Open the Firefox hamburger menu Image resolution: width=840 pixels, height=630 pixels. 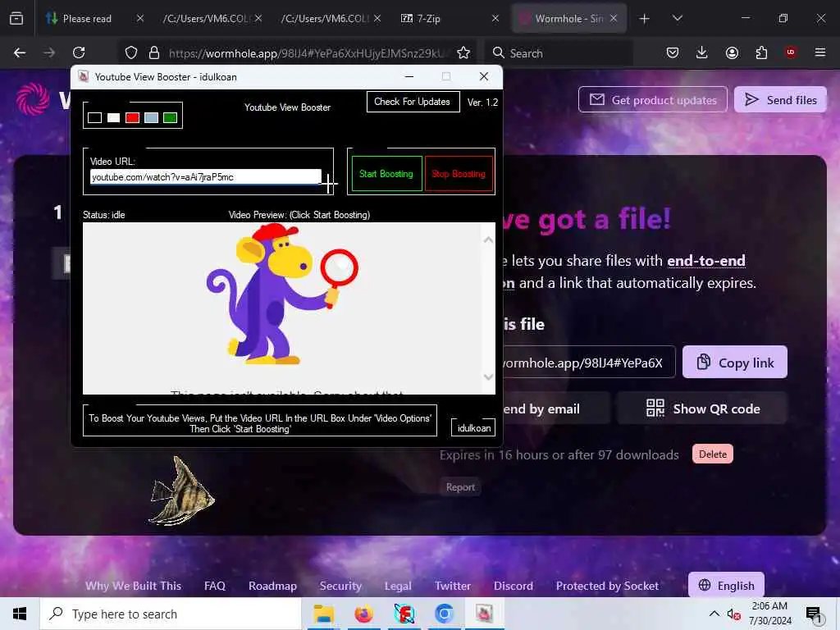tap(820, 52)
